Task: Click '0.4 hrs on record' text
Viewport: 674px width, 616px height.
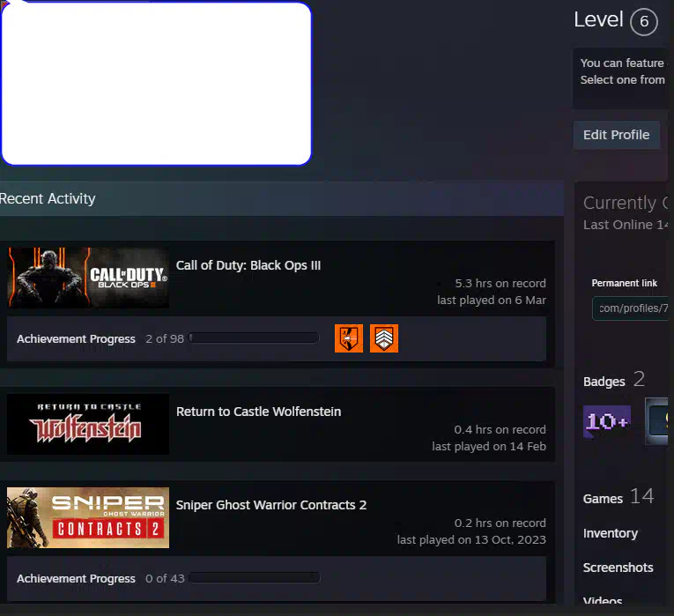Action: [500, 430]
